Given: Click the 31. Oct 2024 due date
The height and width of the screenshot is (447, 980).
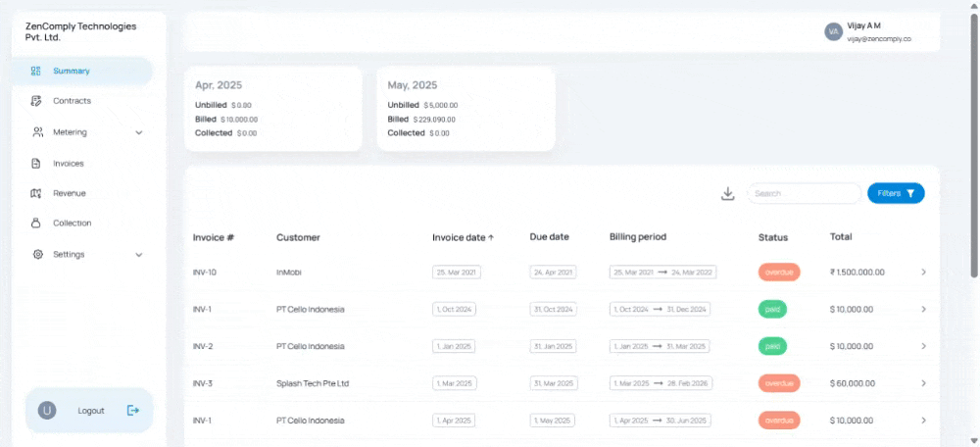Looking at the screenshot, I should (x=553, y=310).
